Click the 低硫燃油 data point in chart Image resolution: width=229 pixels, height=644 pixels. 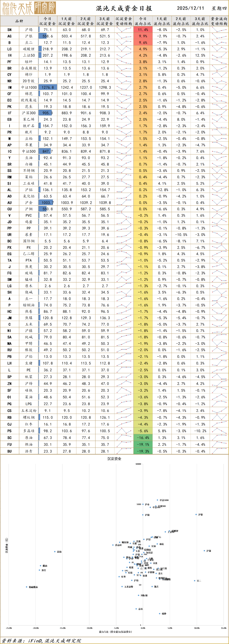27,587
